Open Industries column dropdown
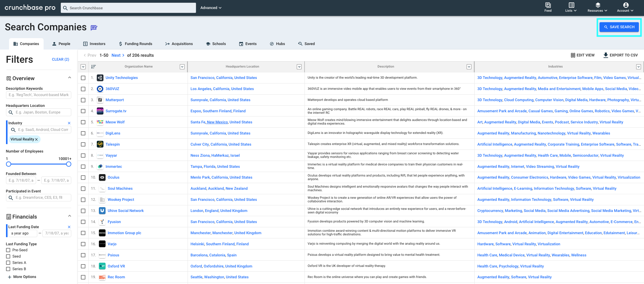Image resolution: width=644 pixels, height=284 pixels. 639,67
